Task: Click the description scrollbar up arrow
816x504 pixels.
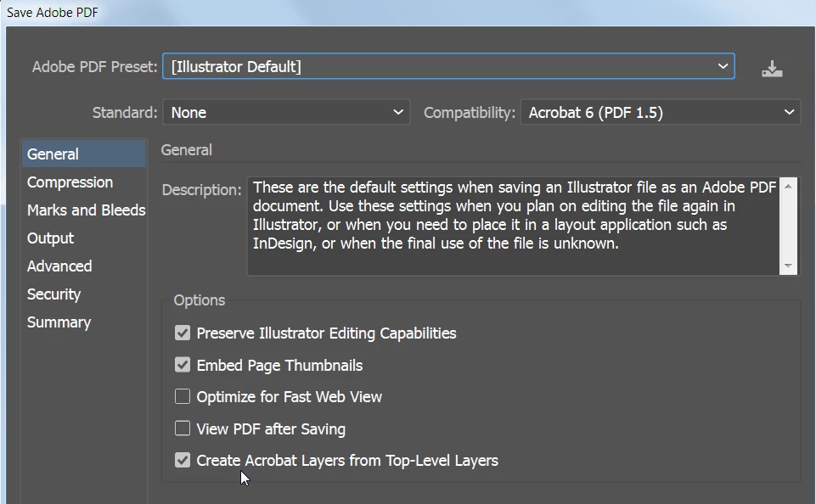Action: tap(789, 186)
